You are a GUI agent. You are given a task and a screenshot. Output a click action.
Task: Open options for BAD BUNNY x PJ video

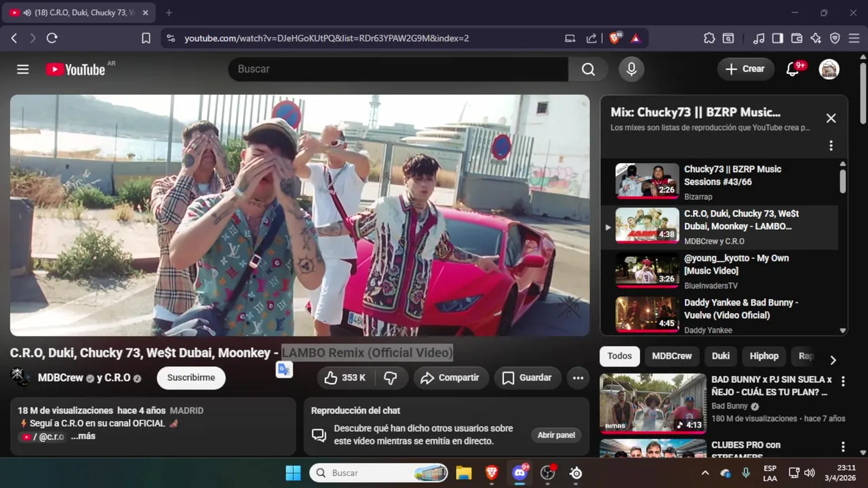(843, 382)
